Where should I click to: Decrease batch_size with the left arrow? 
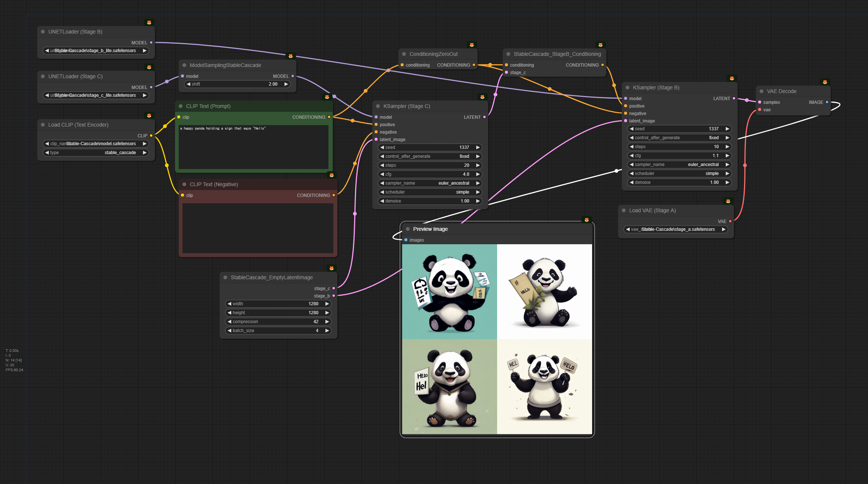click(x=230, y=331)
